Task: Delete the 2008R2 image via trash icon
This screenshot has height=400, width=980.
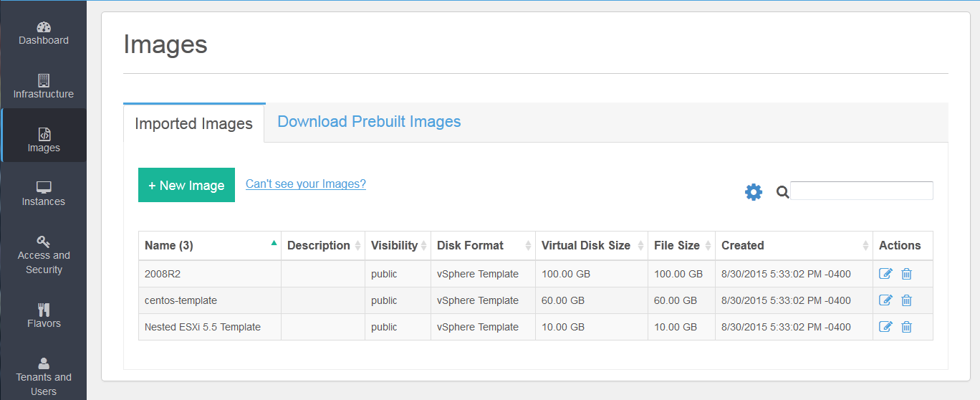Action: 906,274
